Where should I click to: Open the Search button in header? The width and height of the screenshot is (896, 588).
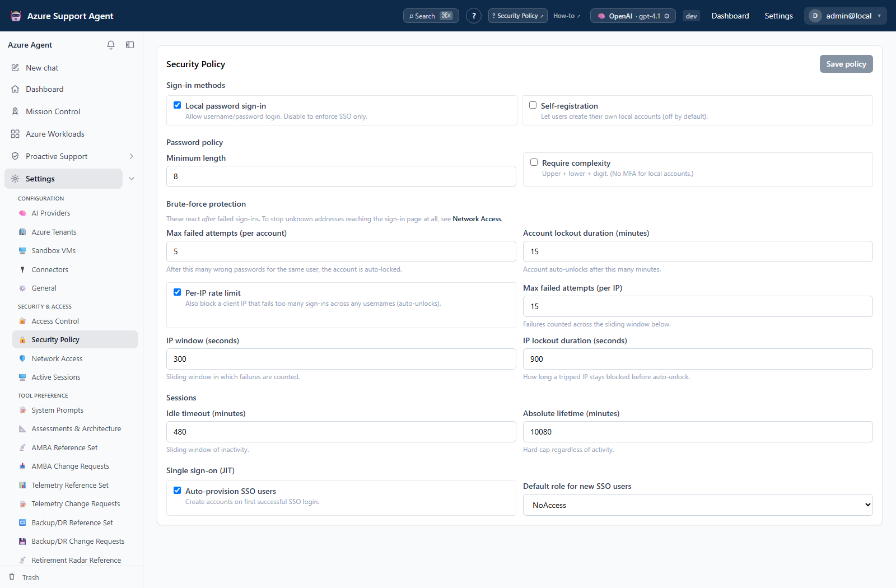431,16
